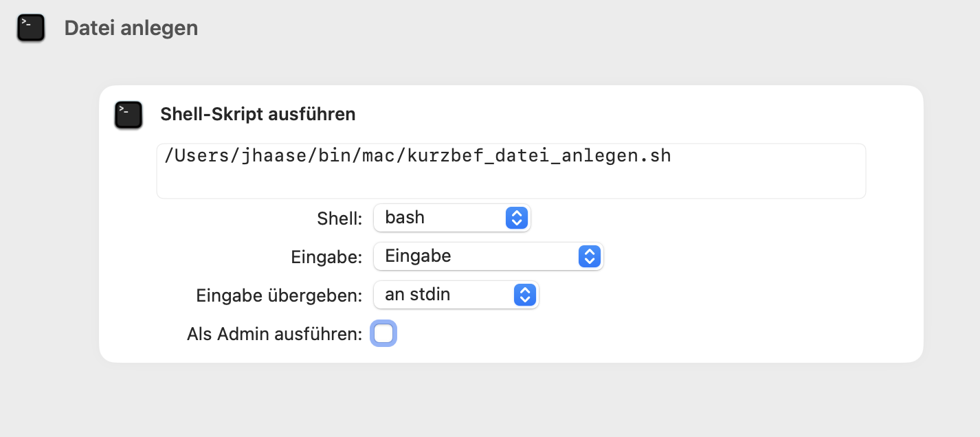
Task: Click the "Eingabe:" label
Action: pyautogui.click(x=326, y=257)
